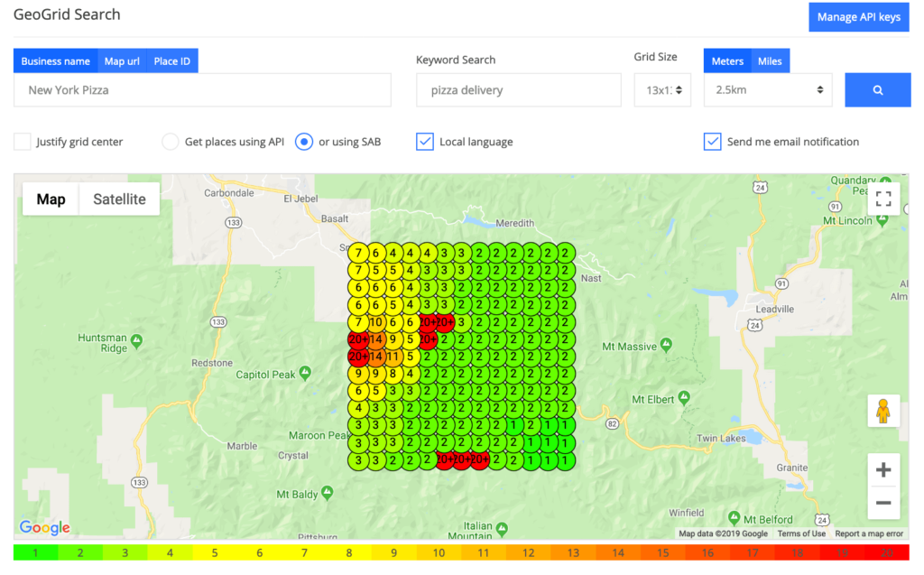Select the Street View Pegman icon

point(882,411)
